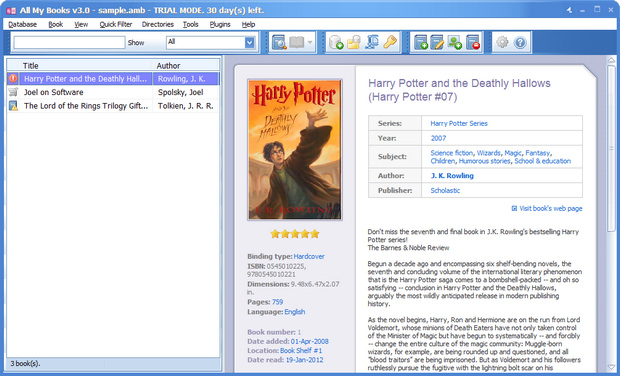The height and width of the screenshot is (376, 620).
Task: Click status icon beside Lord of the Rings row
Action: [x=13, y=106]
